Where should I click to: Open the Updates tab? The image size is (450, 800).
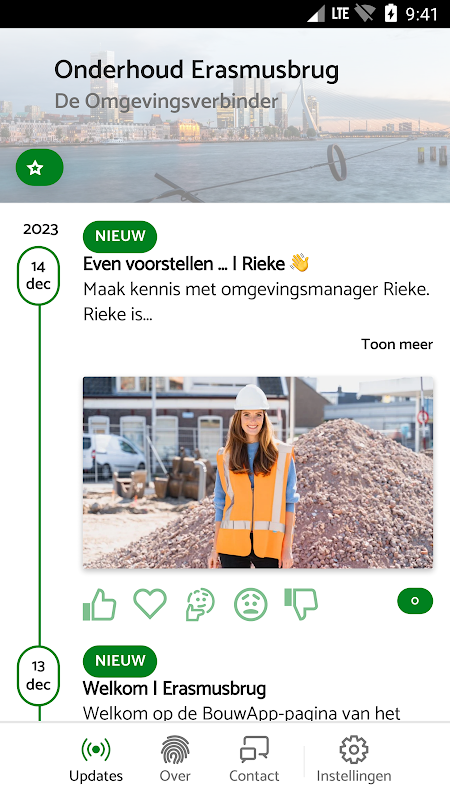pyautogui.click(x=96, y=759)
